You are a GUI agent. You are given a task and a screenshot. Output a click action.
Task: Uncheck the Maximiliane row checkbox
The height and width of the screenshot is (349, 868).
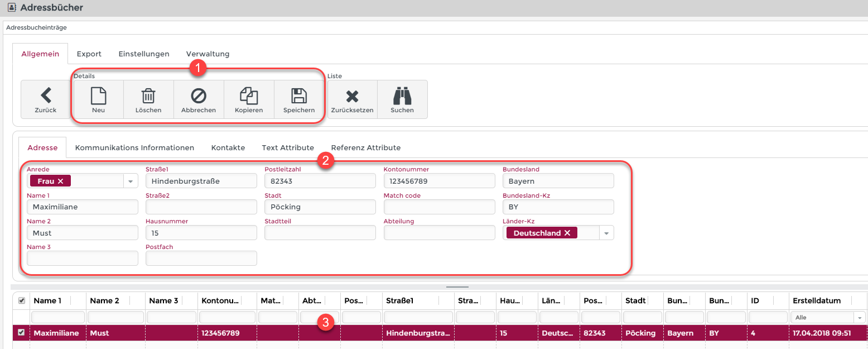pos(22,332)
